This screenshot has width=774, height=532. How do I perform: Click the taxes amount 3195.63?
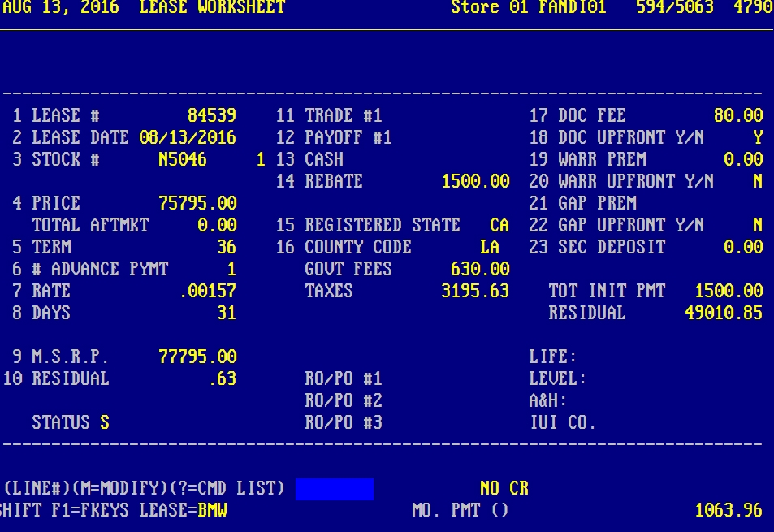[475, 291]
